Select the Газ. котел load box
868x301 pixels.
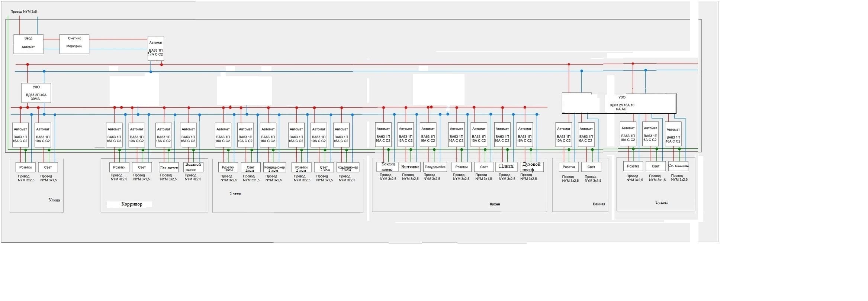coord(169,168)
